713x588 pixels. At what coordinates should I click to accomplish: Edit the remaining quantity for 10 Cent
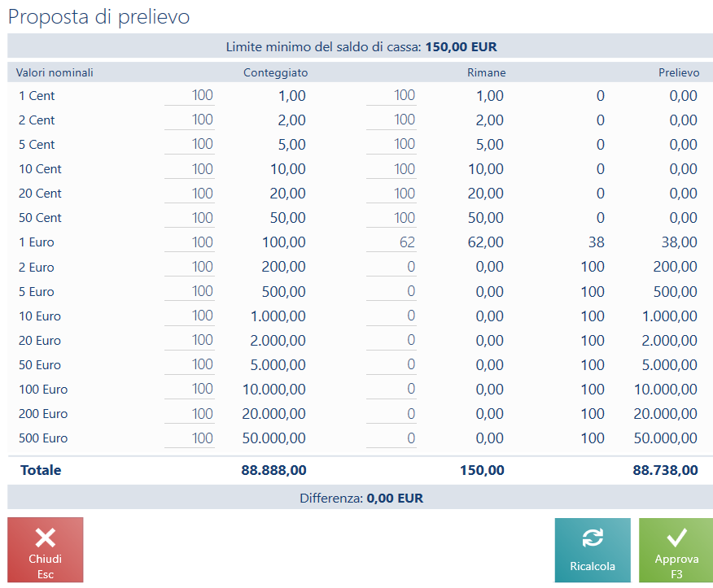[391, 169]
